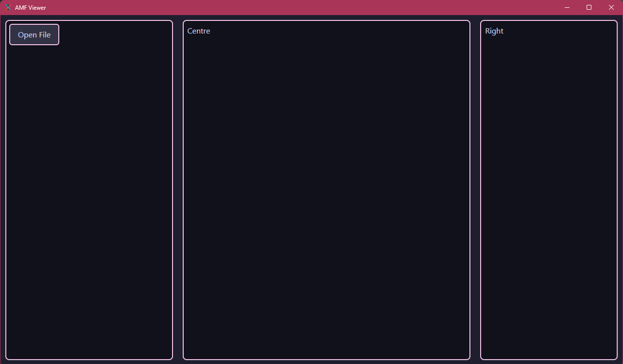Close the AMF Viewer window
The height and width of the screenshot is (364, 623).
611,7
